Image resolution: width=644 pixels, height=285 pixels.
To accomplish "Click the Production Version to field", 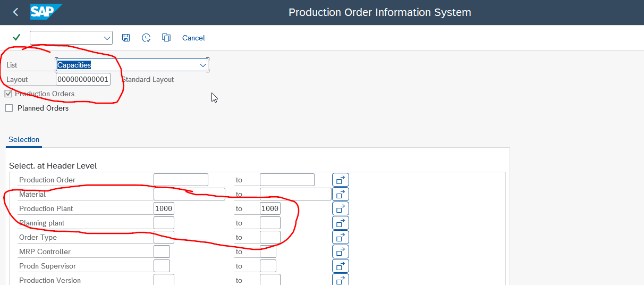I will tap(270, 280).
